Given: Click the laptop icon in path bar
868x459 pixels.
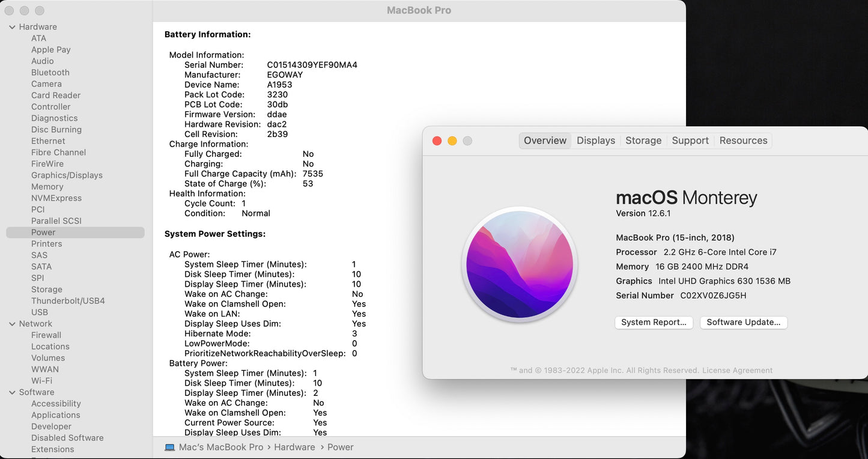Looking at the screenshot, I should (x=170, y=448).
